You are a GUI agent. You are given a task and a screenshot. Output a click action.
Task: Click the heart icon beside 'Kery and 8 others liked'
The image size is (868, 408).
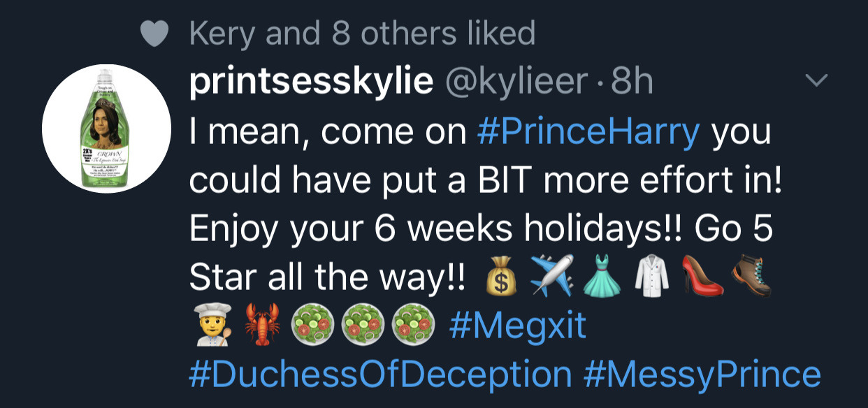tap(153, 32)
